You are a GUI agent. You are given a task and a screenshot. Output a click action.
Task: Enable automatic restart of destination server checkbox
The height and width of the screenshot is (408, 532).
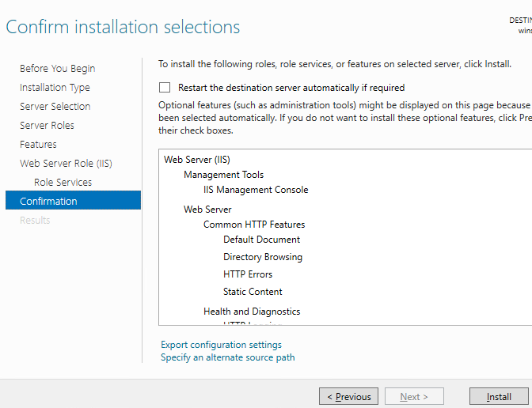(165, 88)
